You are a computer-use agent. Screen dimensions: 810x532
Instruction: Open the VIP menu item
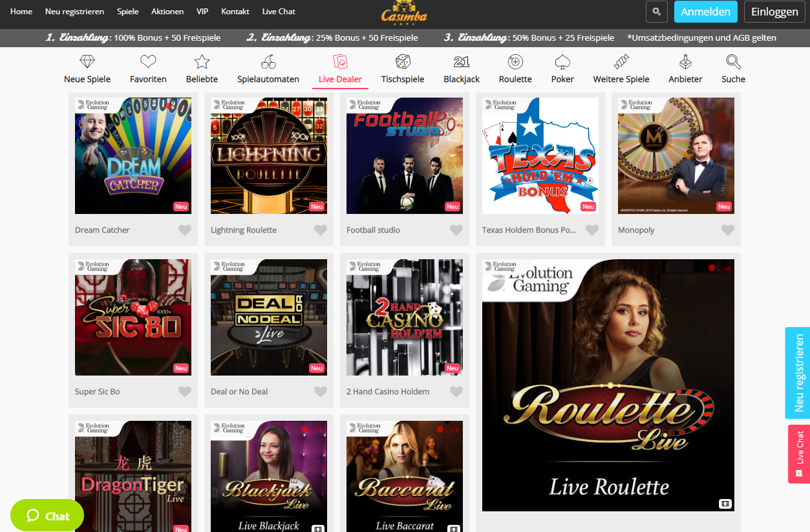coord(202,12)
